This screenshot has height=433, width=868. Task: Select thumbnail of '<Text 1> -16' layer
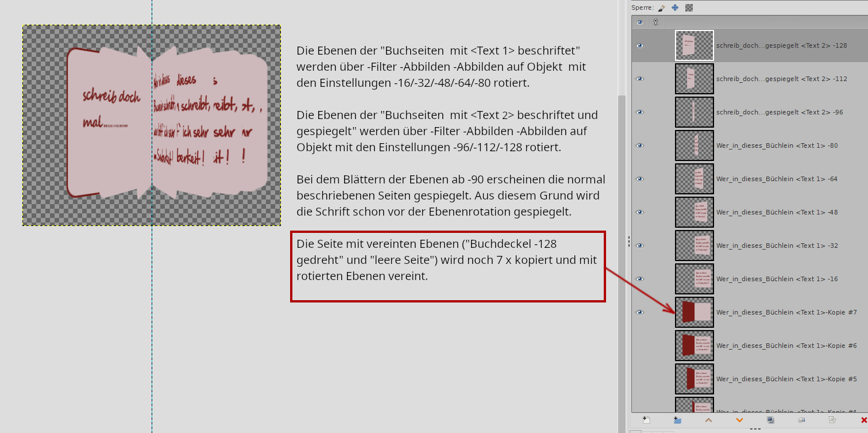pos(695,279)
